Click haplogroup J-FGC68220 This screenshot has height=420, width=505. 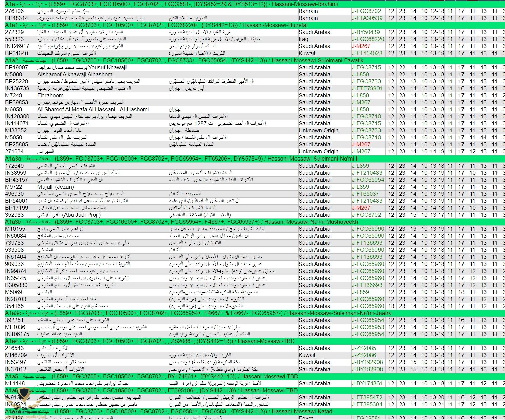pos(368,39)
